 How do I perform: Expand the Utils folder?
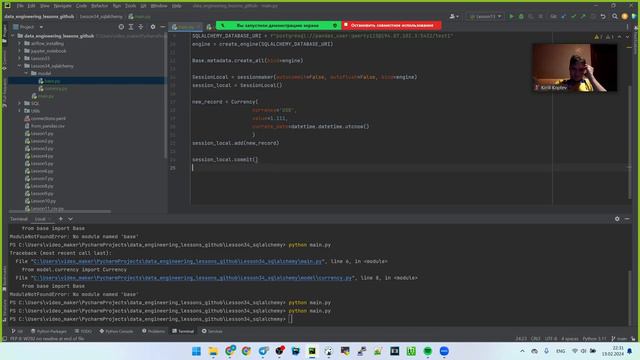[x=20, y=111]
